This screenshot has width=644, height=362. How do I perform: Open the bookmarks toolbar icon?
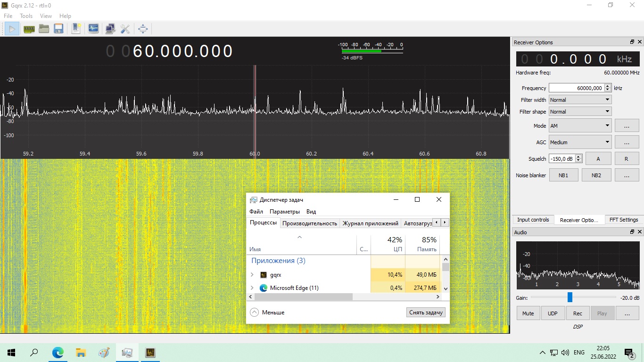(76, 29)
